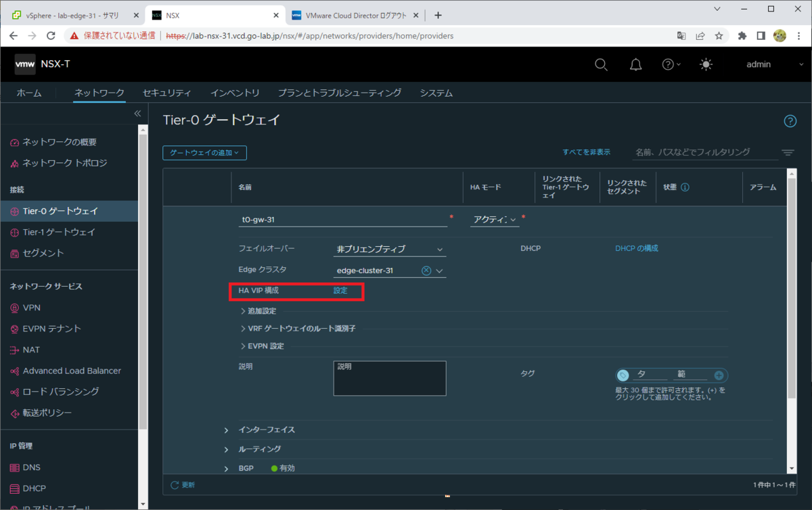Viewport: 812px width, 510px height.
Task: Open the admin user menu
Action: 774,64
